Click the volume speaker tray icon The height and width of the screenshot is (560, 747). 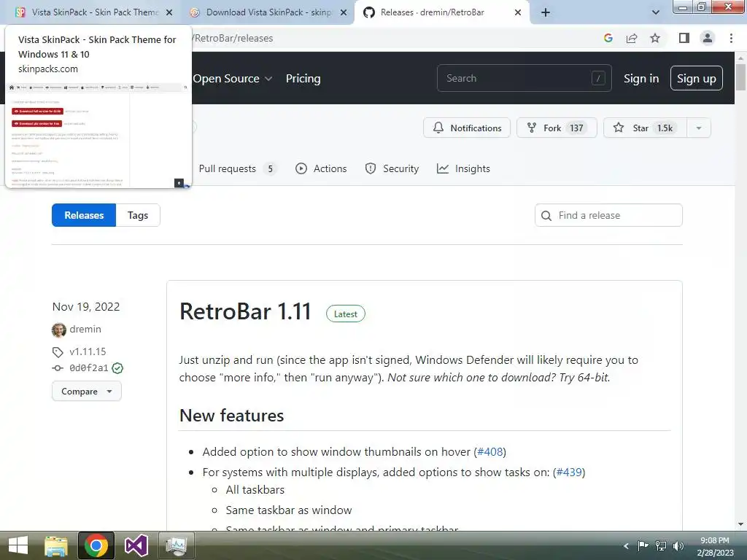[678, 545]
